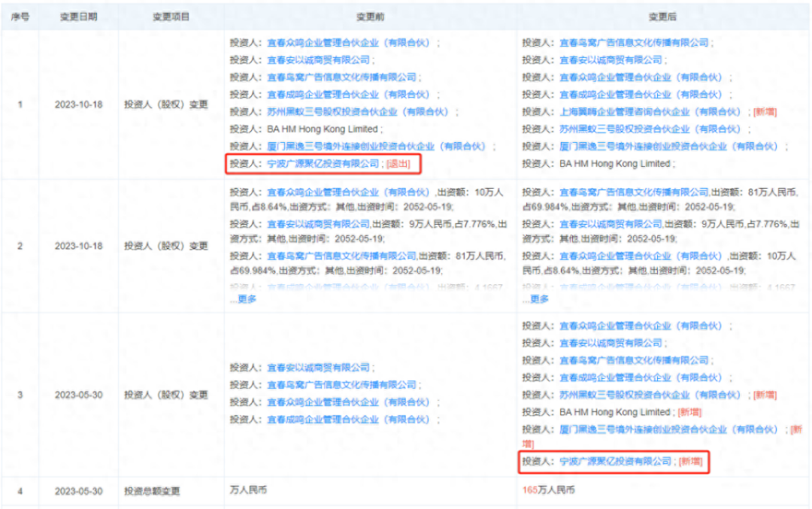The image size is (812, 509).
Task: Click BA HM Hong Kong Limited in row 3 变更后
Action: [x=615, y=412]
